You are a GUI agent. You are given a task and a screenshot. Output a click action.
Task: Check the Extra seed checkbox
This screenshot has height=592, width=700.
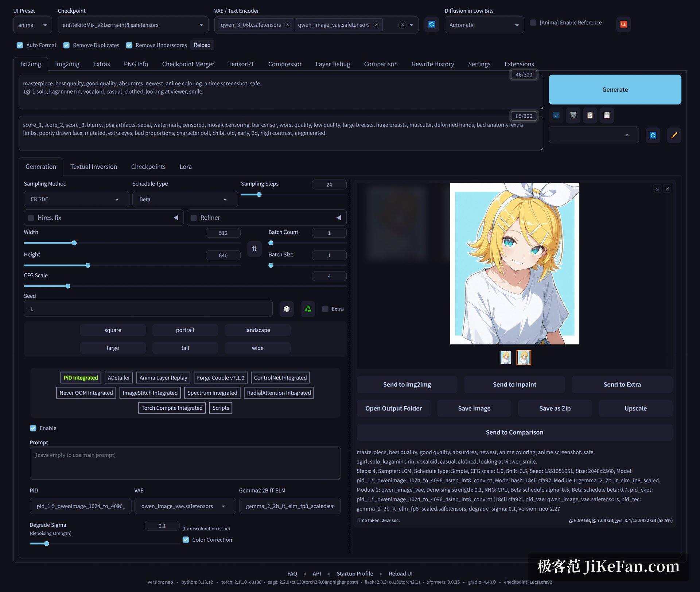click(x=325, y=309)
